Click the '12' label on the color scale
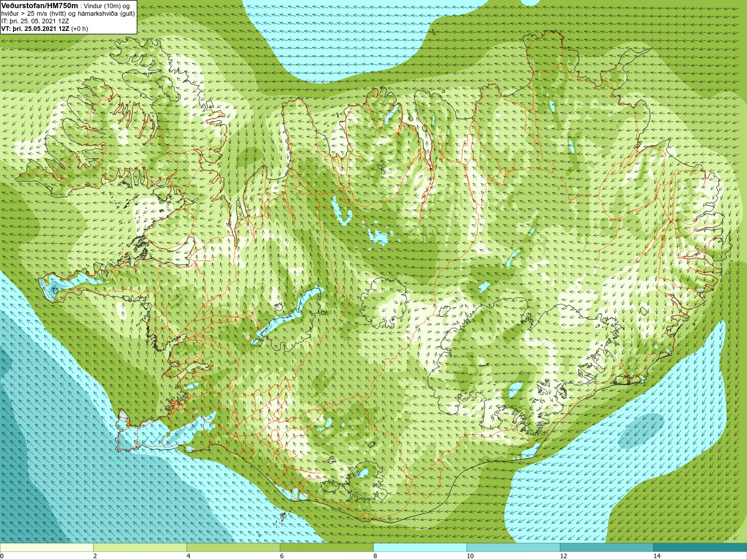The width and height of the screenshot is (747, 560). pyautogui.click(x=563, y=556)
